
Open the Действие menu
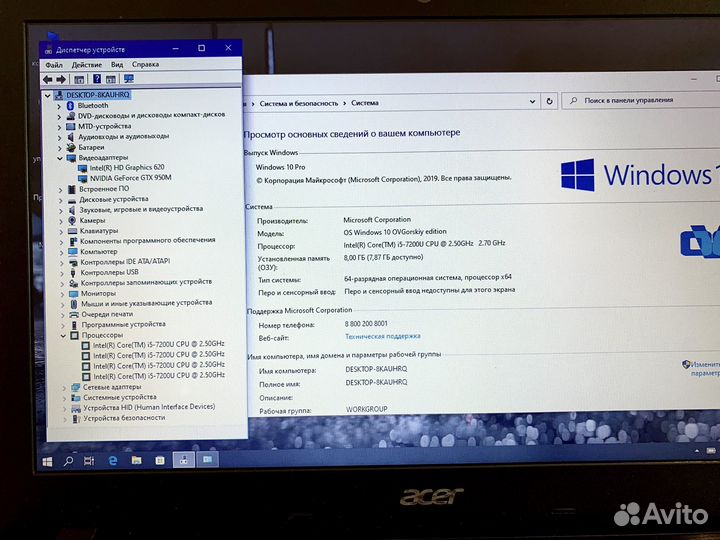click(x=87, y=65)
